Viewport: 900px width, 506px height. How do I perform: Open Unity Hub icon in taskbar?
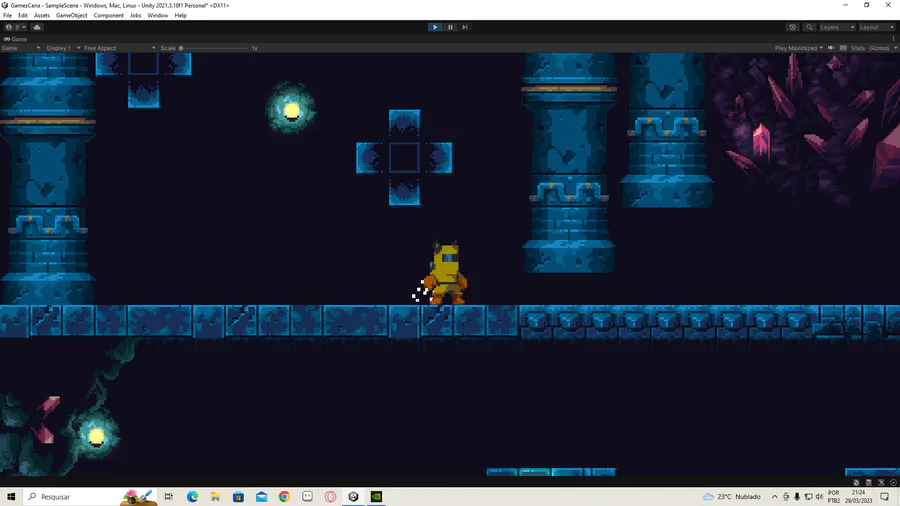pyautogui.click(x=353, y=496)
